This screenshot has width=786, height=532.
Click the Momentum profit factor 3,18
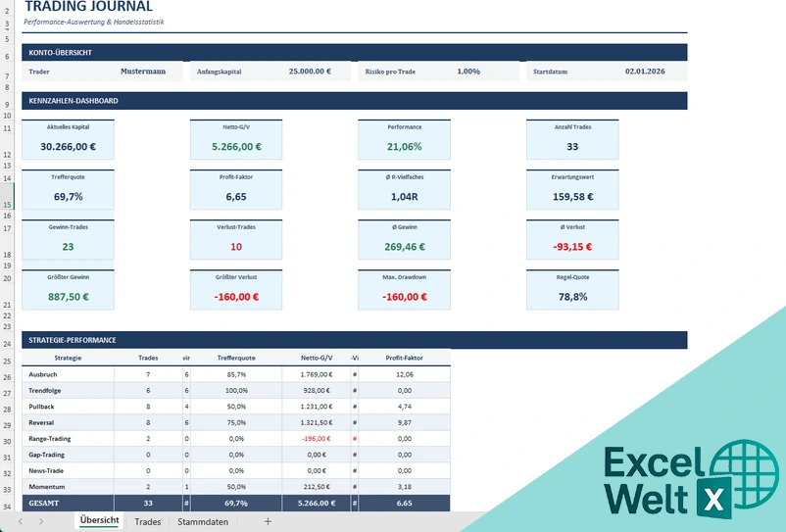click(x=404, y=486)
